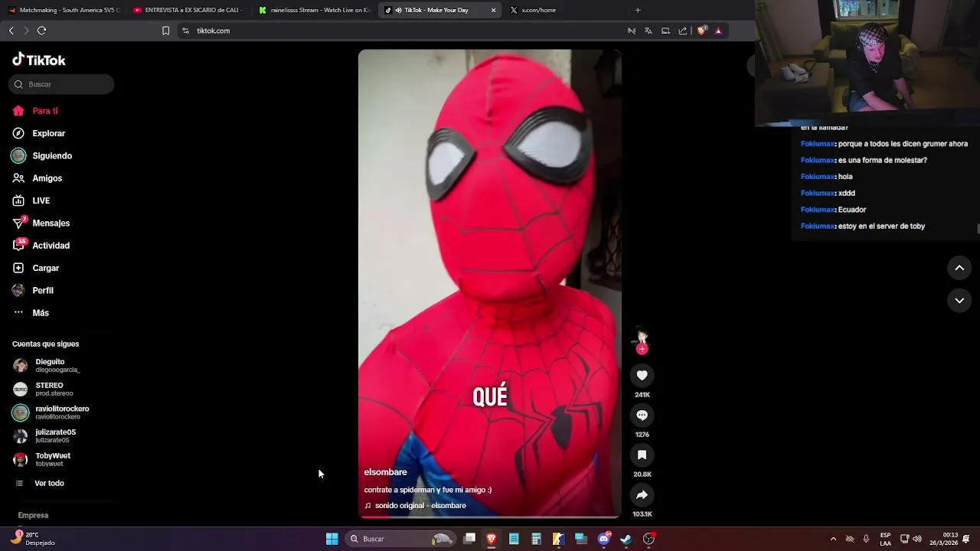Open the browser share icon

(682, 31)
